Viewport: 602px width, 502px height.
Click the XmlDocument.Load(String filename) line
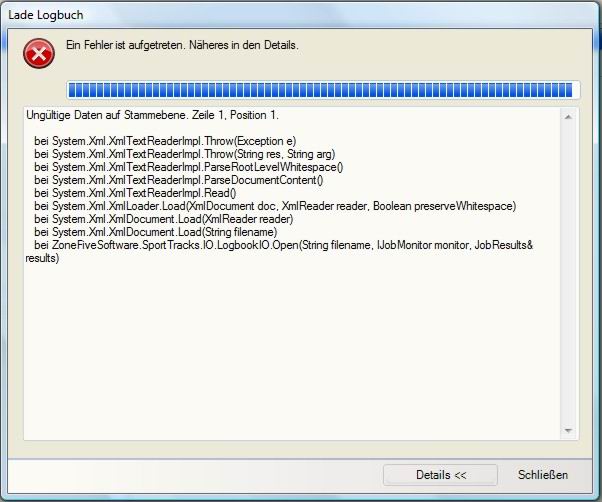(x=169, y=232)
